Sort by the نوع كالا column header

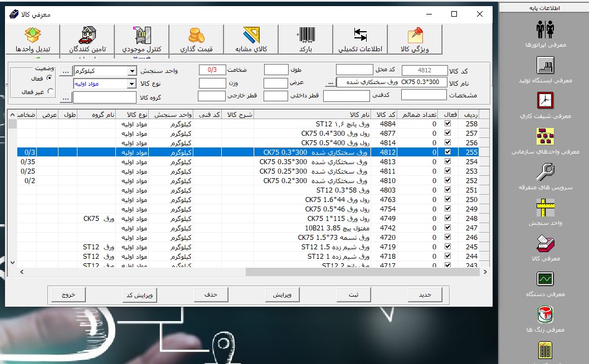coord(132,115)
